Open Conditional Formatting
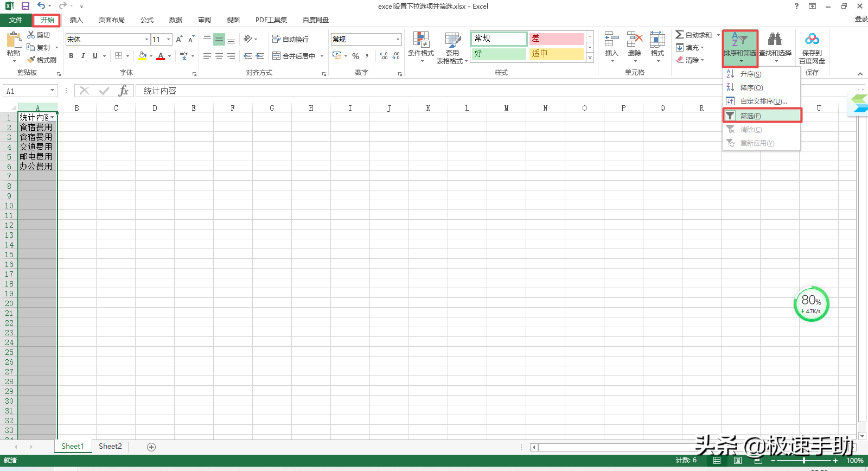868x471 pixels. pos(421,47)
